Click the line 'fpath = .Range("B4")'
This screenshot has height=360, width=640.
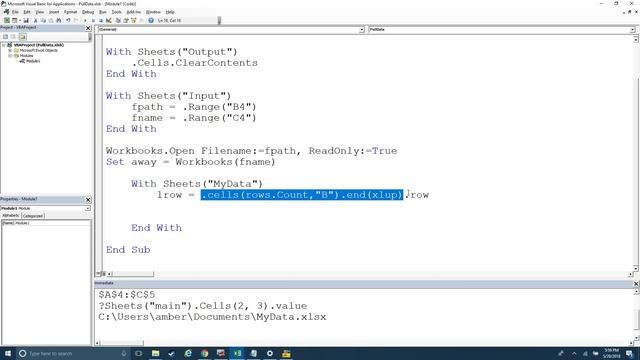pyautogui.click(x=194, y=107)
